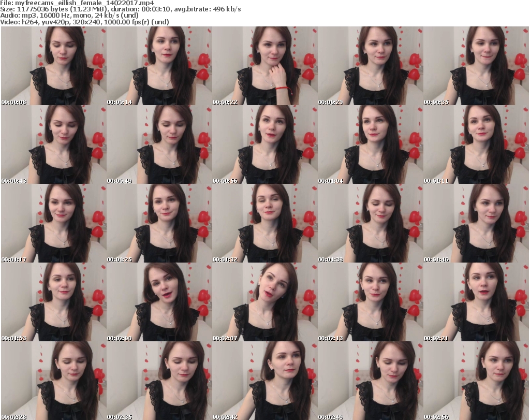Click the "Audio: mp3, 16000 Hz" line
The width and height of the screenshot is (530, 420).
[x=69, y=16]
